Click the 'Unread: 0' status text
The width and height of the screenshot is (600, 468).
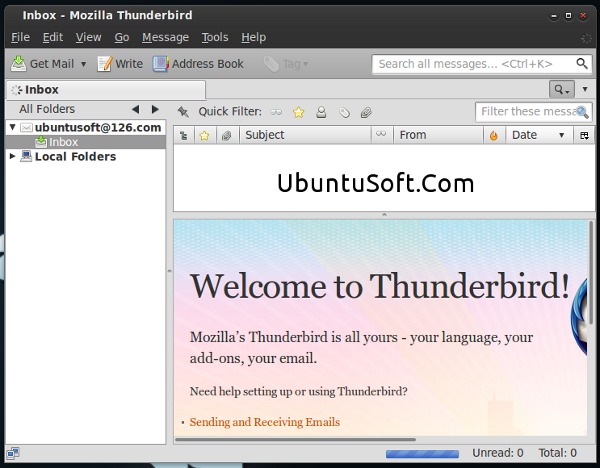[x=497, y=453]
